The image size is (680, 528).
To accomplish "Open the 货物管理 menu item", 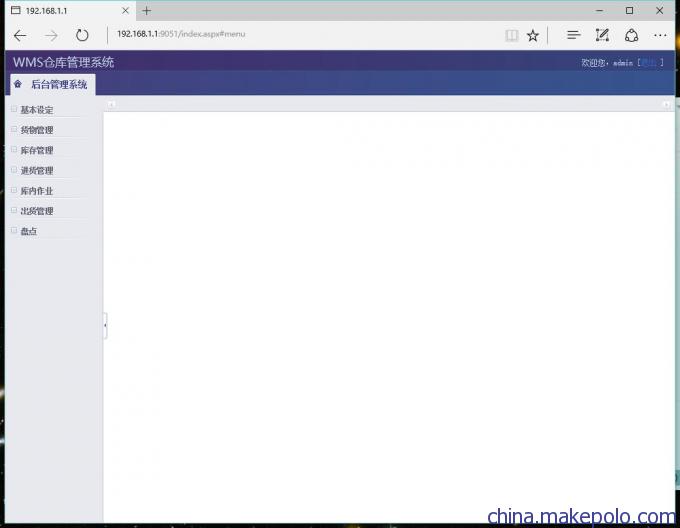I will (x=37, y=130).
